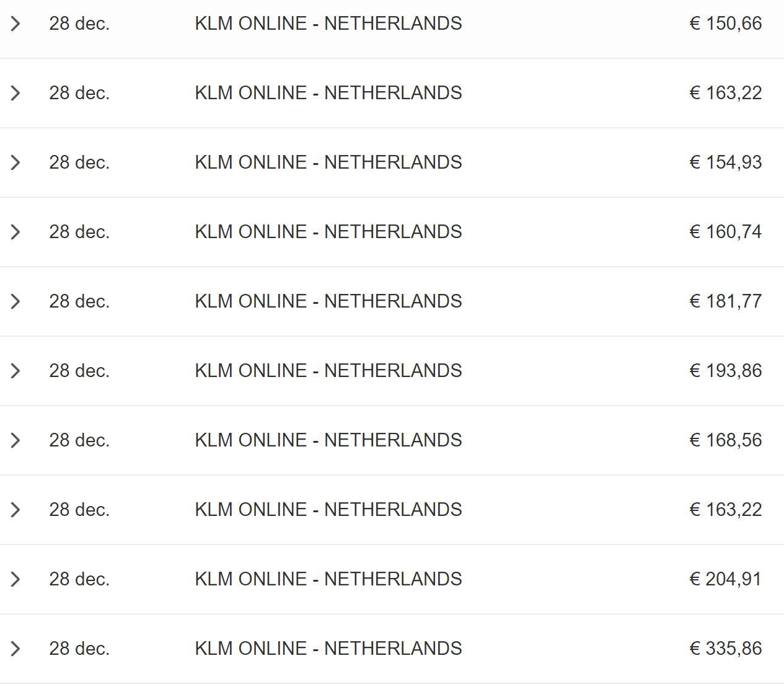784x684 pixels.
Task: Expand the € 154,93 KLM transaction row
Action: (x=16, y=162)
